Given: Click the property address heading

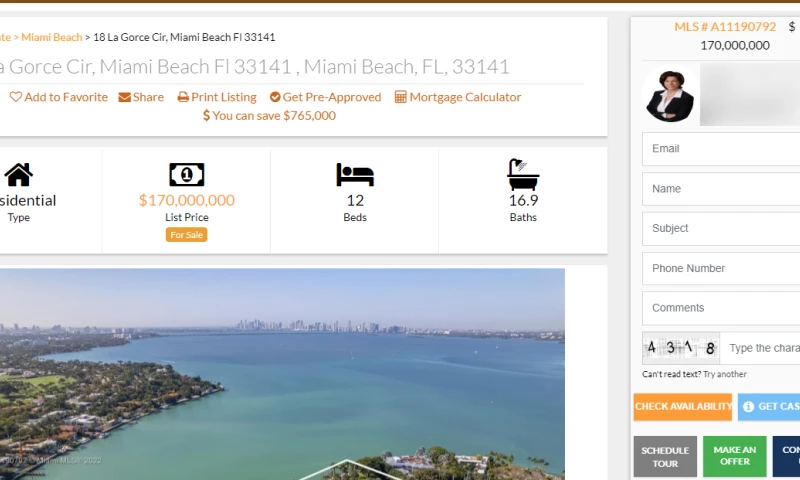Looking at the screenshot, I should (255, 67).
